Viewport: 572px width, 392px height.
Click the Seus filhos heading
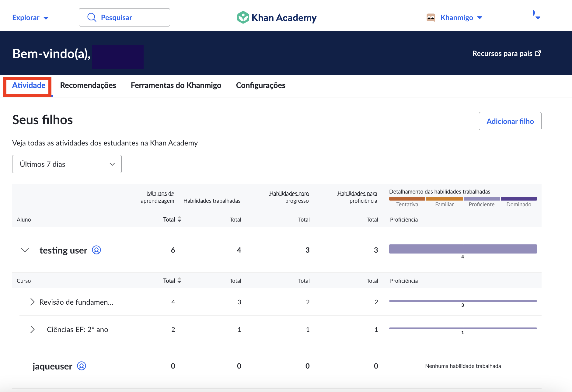(43, 120)
